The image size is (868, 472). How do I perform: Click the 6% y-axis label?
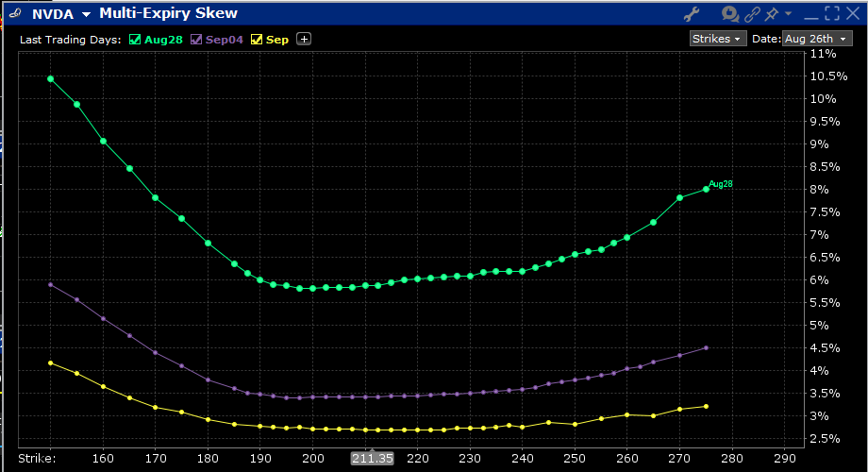pos(819,280)
